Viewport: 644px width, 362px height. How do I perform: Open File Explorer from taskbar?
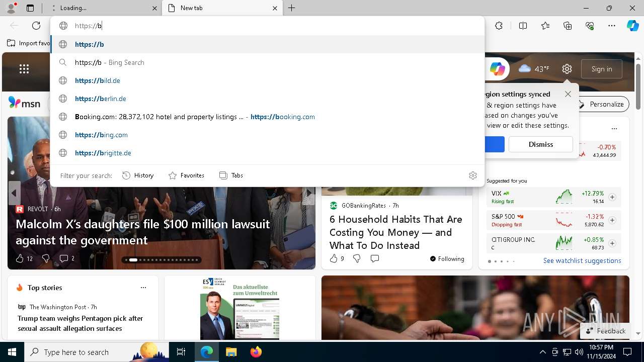coord(231,352)
